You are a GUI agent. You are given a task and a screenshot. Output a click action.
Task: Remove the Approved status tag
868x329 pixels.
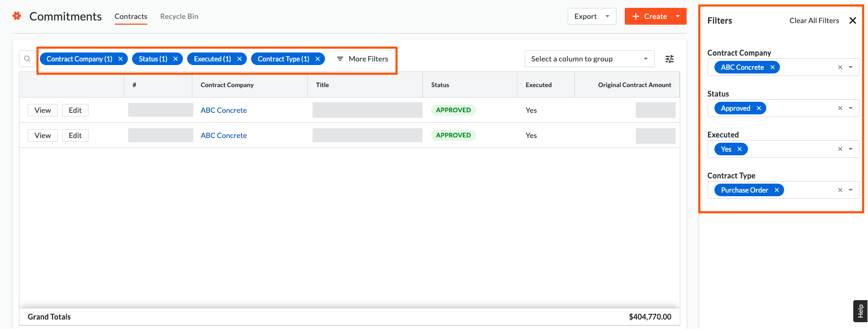[758, 108]
